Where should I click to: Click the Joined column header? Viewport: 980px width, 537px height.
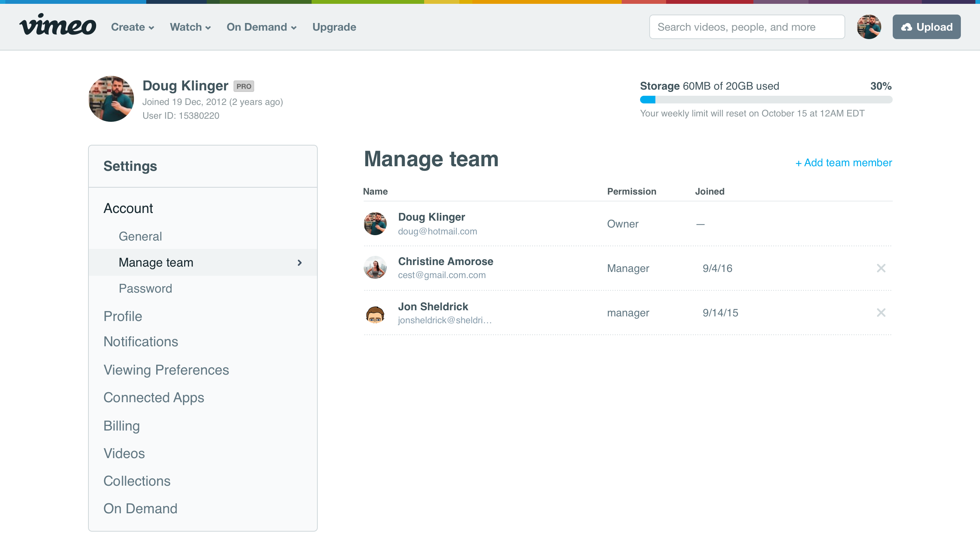[710, 192]
